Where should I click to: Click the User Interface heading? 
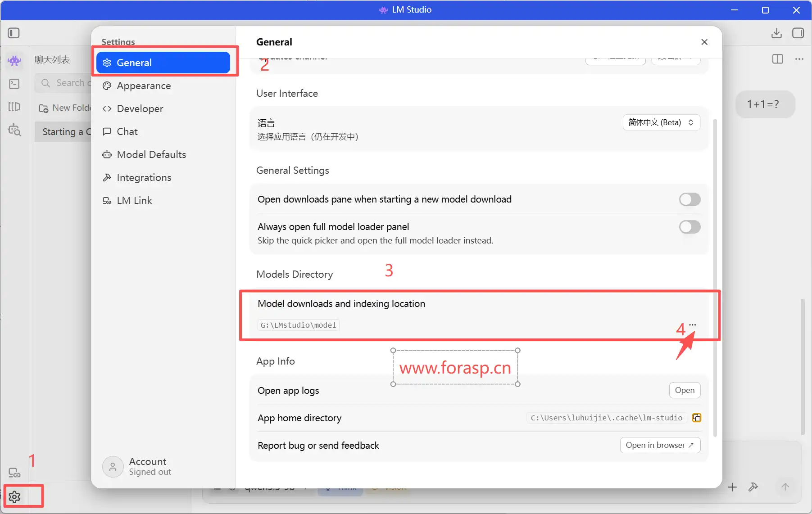[287, 93]
